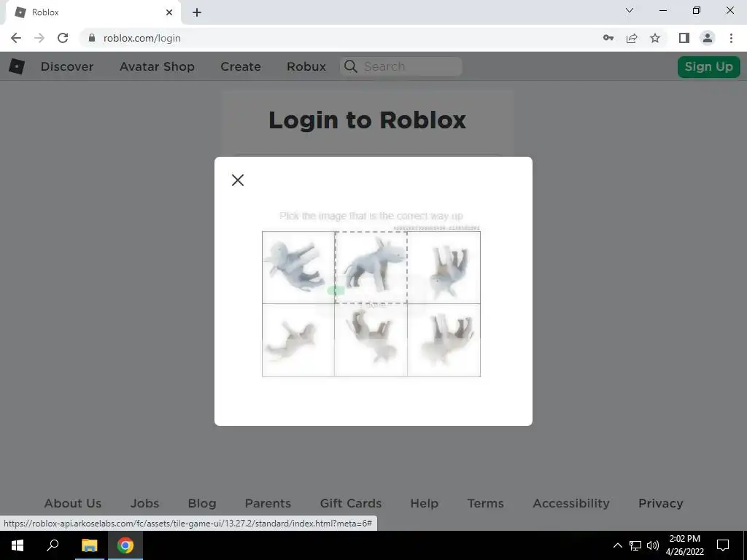Viewport: 747px width, 560px height.
Task: Open File Explorer from taskbar
Action: click(x=89, y=545)
